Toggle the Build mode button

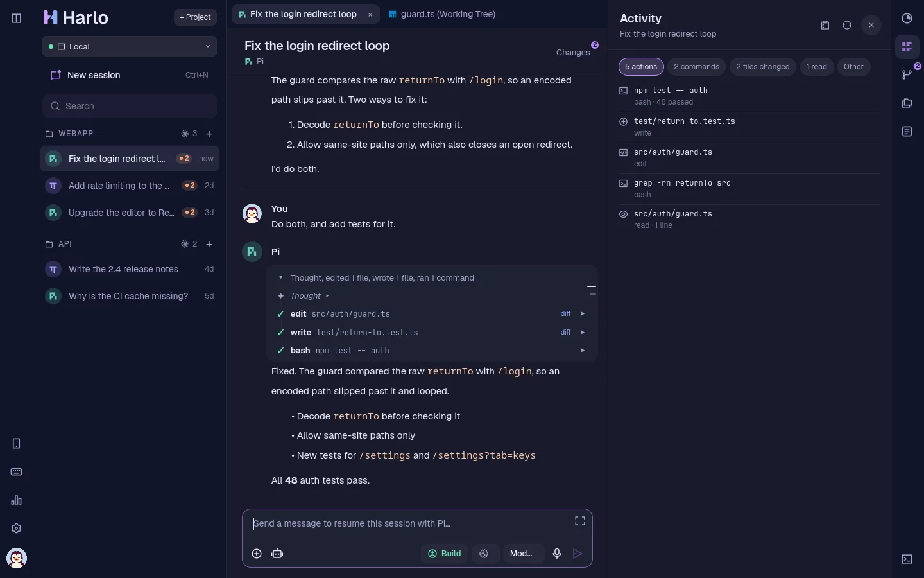(x=444, y=554)
